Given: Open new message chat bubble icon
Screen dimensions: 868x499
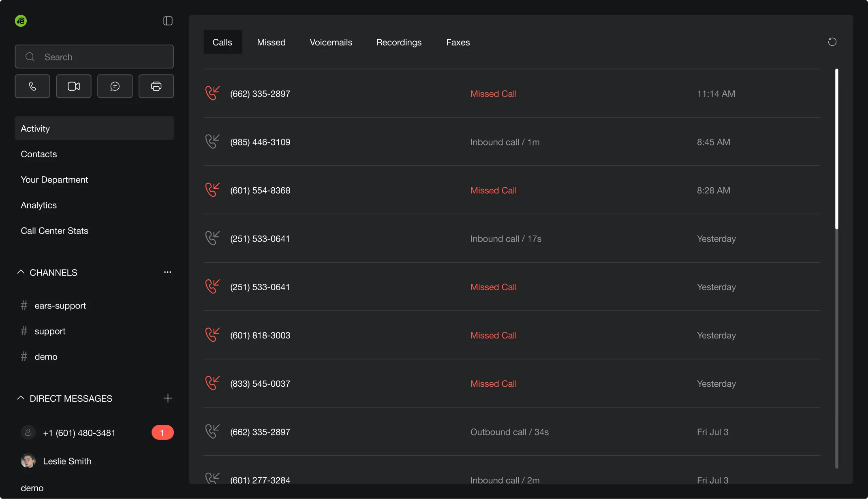Looking at the screenshot, I should (x=115, y=86).
